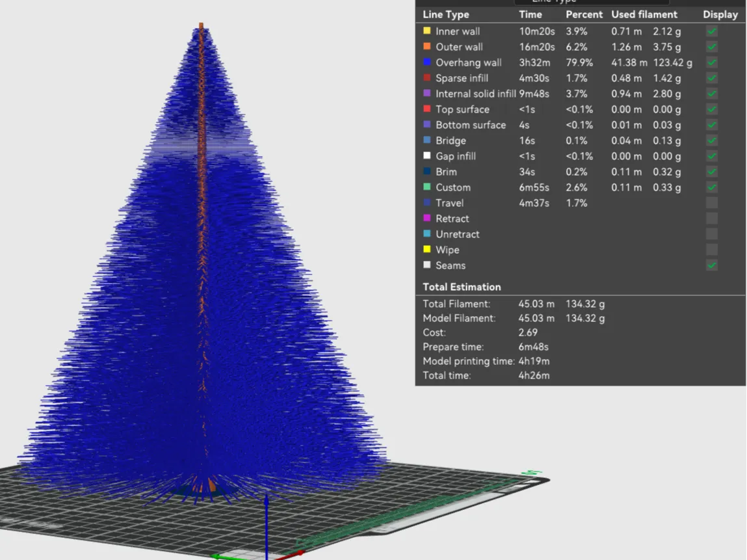Click the yellow Inner wall color swatch
This screenshot has height=560, width=747.
pyautogui.click(x=427, y=31)
